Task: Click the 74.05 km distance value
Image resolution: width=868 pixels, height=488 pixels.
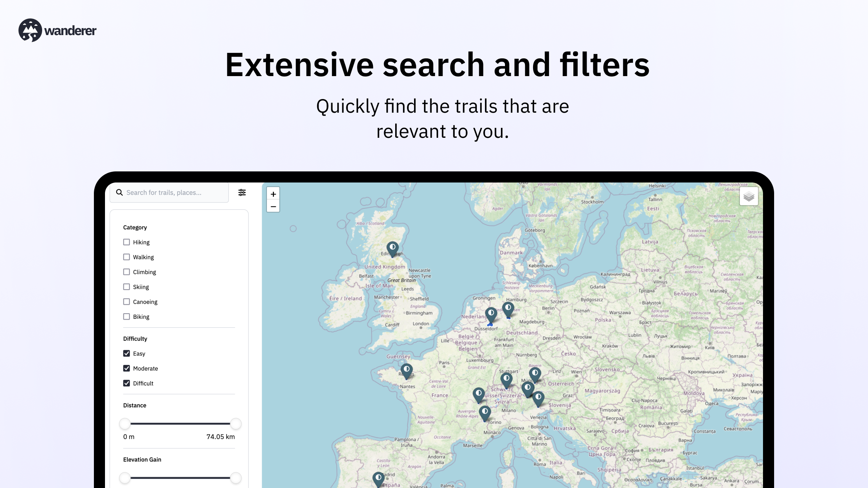Action: pos(221,437)
